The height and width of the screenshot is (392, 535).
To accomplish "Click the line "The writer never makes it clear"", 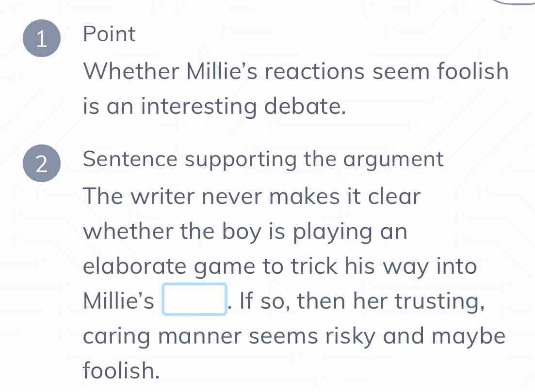I will 252,197.
